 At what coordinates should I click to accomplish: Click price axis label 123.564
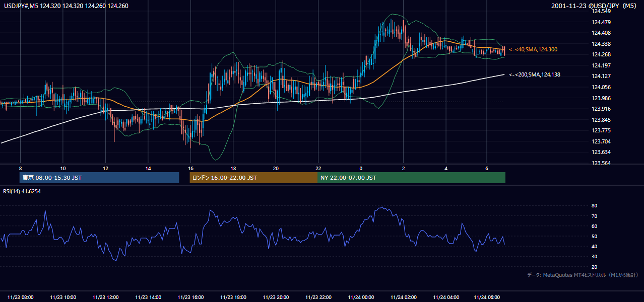click(x=601, y=163)
